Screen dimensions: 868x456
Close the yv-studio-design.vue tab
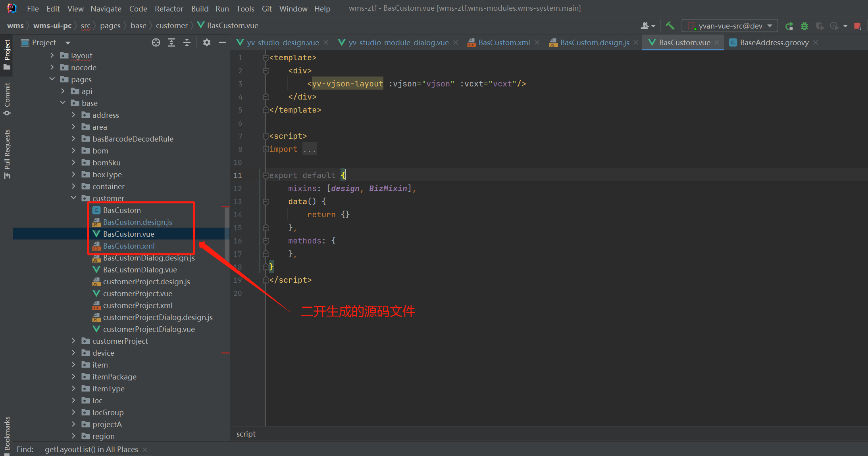pyautogui.click(x=326, y=42)
